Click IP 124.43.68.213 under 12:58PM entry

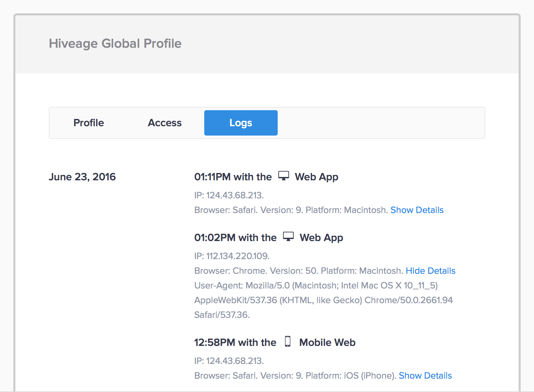tap(229, 361)
